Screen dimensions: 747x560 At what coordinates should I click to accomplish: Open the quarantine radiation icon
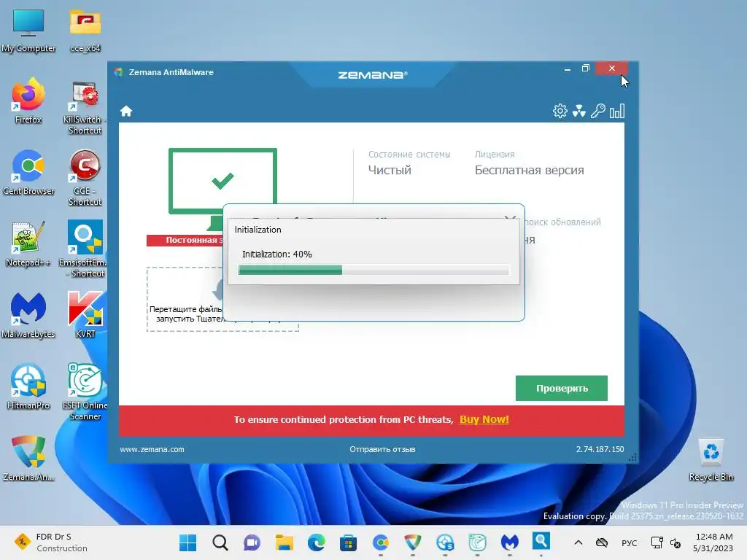tap(578, 111)
